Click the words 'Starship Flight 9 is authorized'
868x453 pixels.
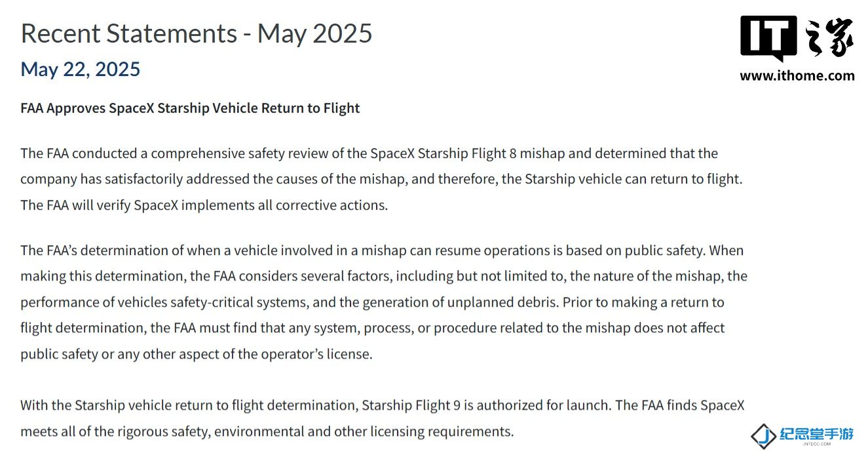tap(453, 405)
